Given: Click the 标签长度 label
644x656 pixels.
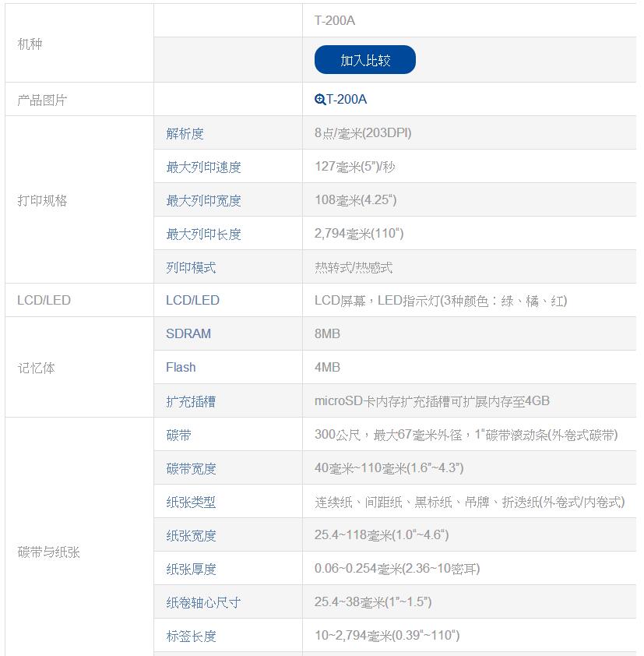Looking at the screenshot, I should (x=191, y=636).
